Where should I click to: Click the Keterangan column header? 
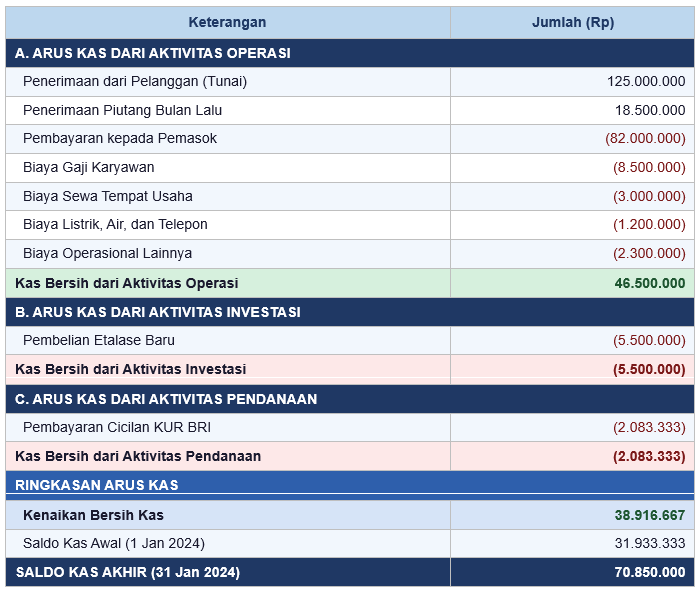(x=227, y=23)
